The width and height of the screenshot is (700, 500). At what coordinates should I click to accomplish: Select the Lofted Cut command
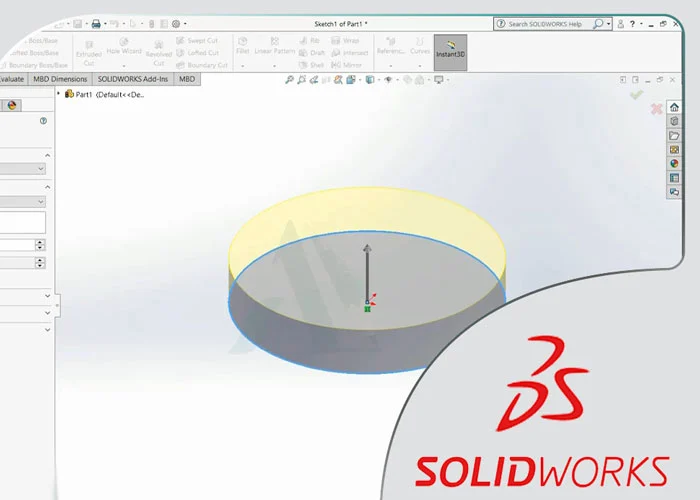[197, 53]
